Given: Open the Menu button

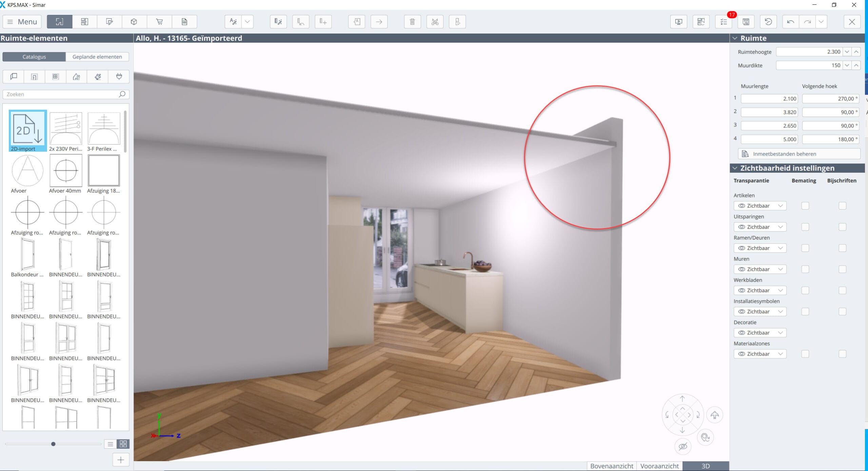Looking at the screenshot, I should (22, 22).
